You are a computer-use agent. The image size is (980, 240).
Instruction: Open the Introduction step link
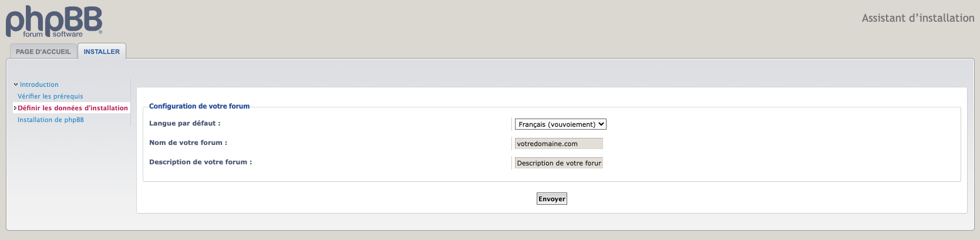tap(39, 84)
